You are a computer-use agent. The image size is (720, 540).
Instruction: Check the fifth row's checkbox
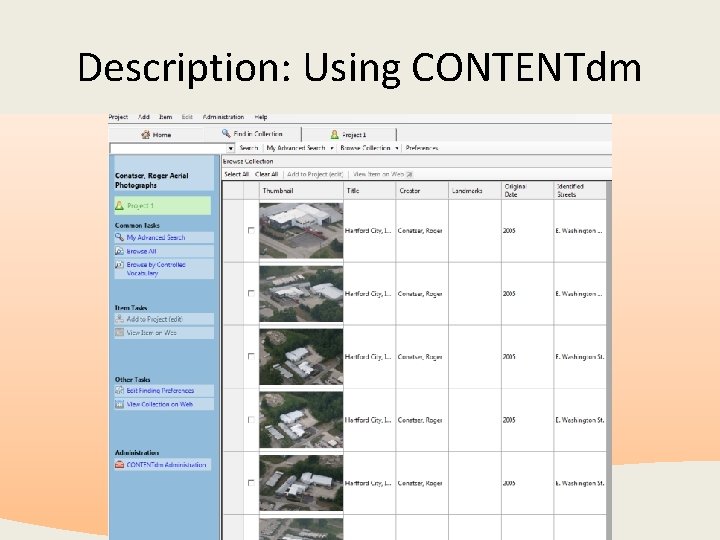251,483
